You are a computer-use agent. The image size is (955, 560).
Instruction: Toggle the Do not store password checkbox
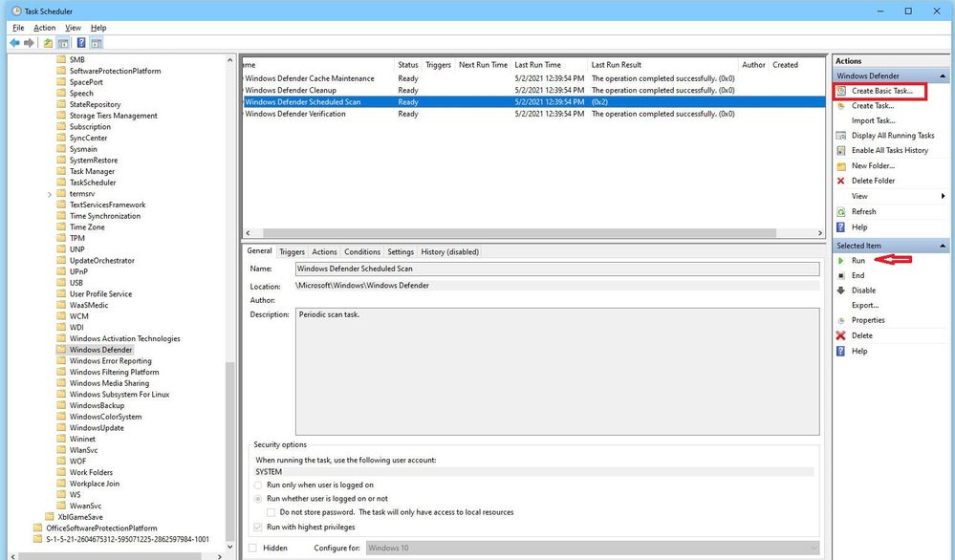pos(271,512)
